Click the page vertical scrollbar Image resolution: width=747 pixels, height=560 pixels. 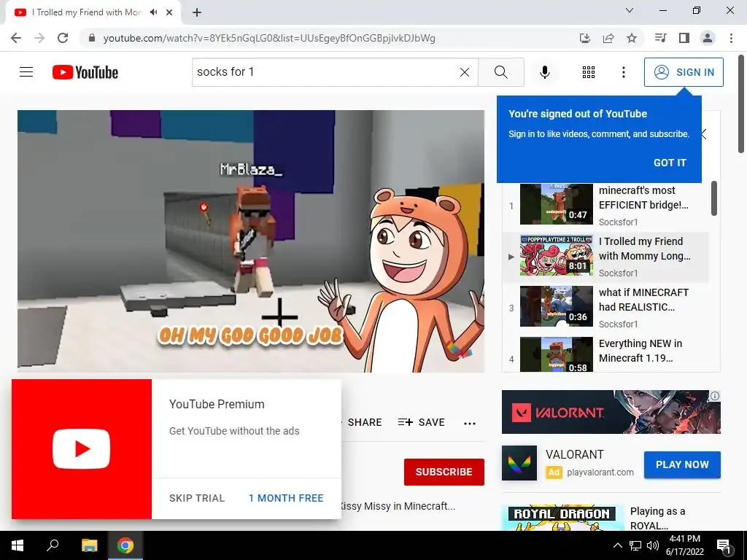click(741, 104)
